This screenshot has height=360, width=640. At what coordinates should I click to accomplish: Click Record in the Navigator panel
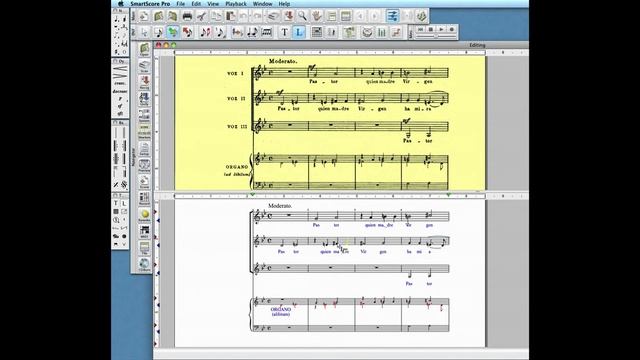144,199
